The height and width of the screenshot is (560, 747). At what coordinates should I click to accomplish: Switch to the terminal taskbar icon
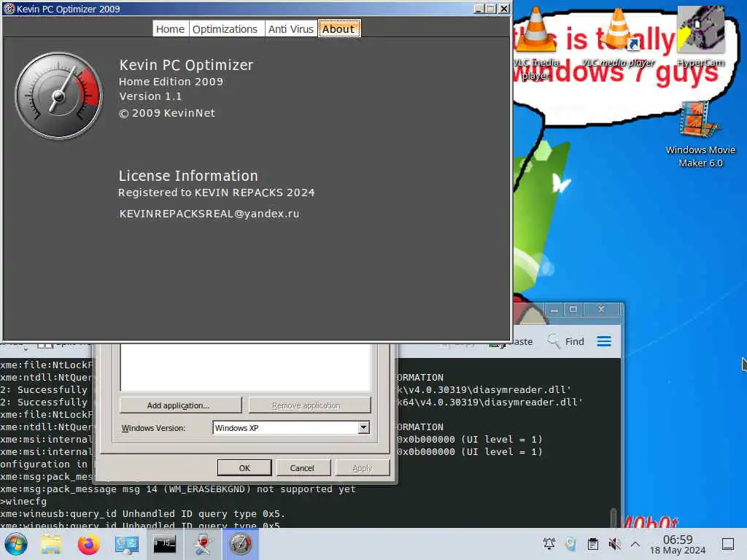[164, 544]
